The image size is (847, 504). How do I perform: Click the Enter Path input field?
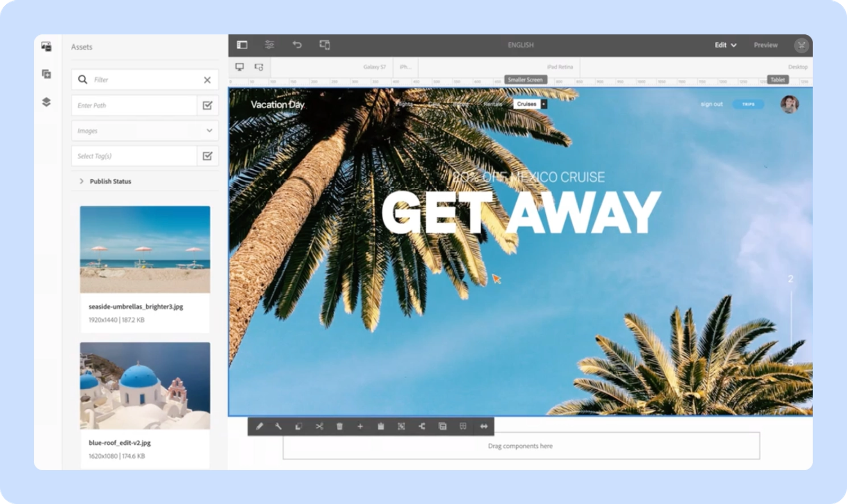134,105
